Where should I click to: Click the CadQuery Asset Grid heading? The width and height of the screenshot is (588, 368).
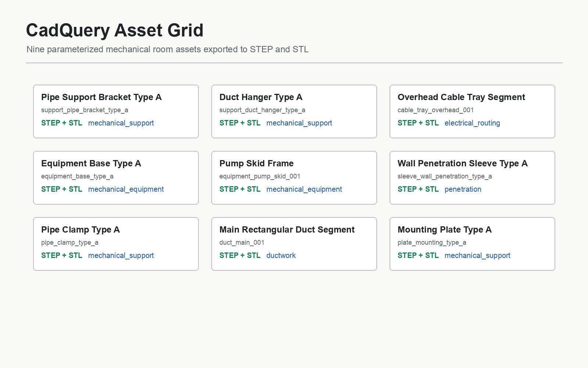pyautogui.click(x=115, y=31)
